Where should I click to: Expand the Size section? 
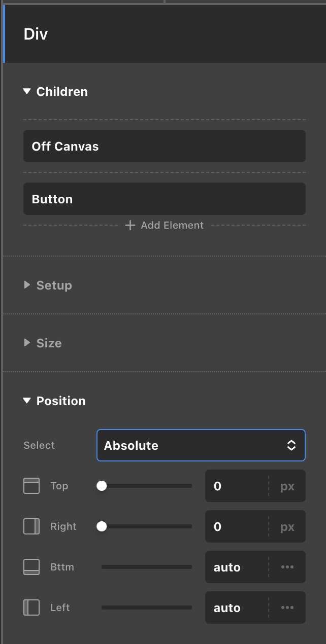(27, 343)
